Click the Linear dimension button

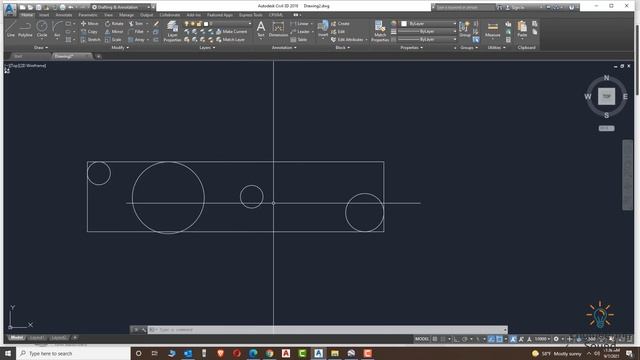[x=300, y=24]
